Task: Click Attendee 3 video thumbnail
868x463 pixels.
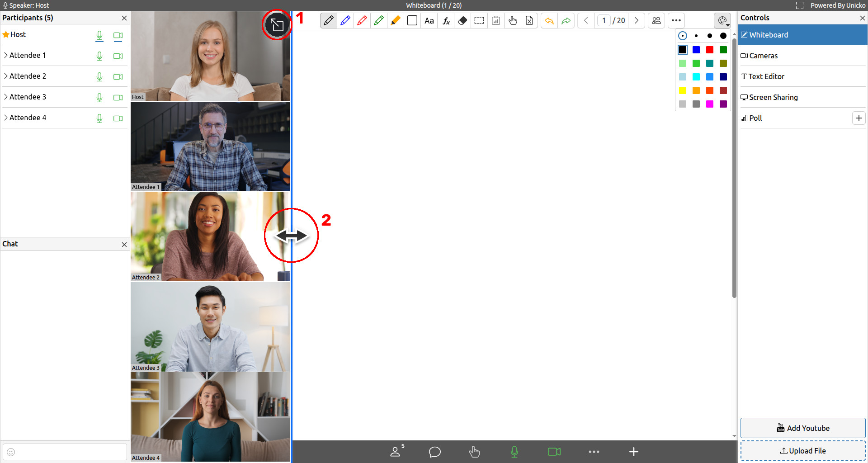Action: point(211,326)
